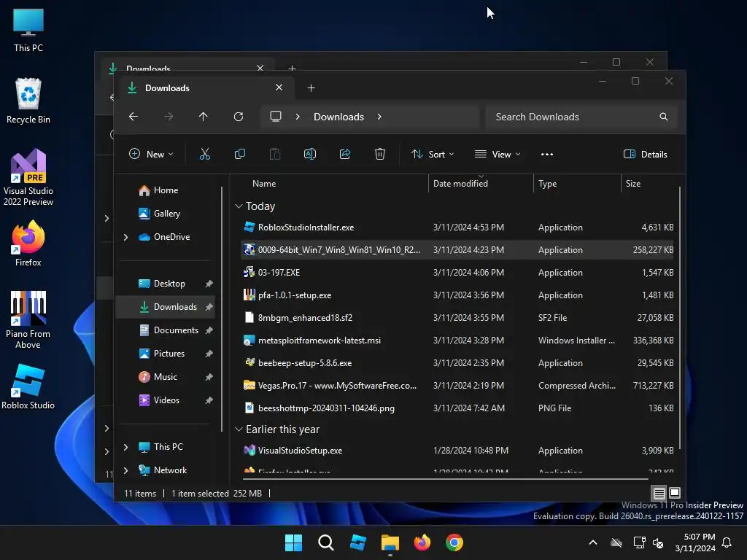Open the View dropdown menu
Image resolution: width=747 pixels, height=560 pixels.
click(x=498, y=154)
